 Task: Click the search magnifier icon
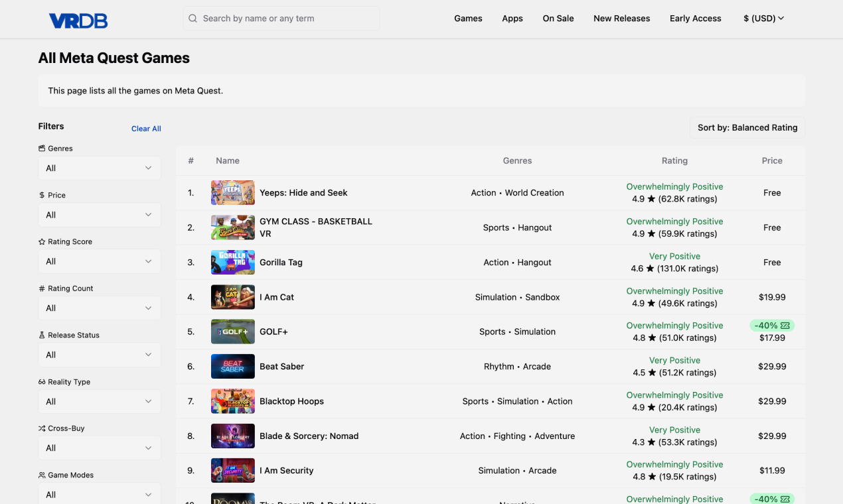click(192, 19)
